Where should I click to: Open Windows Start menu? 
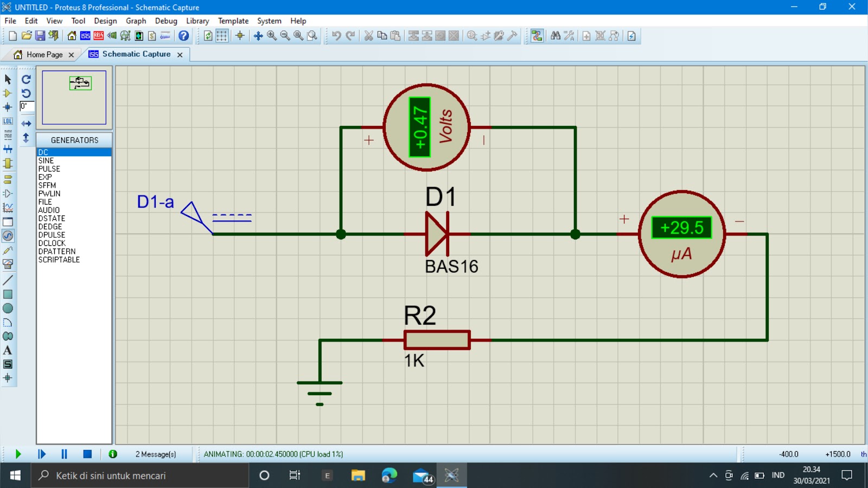[15, 476]
